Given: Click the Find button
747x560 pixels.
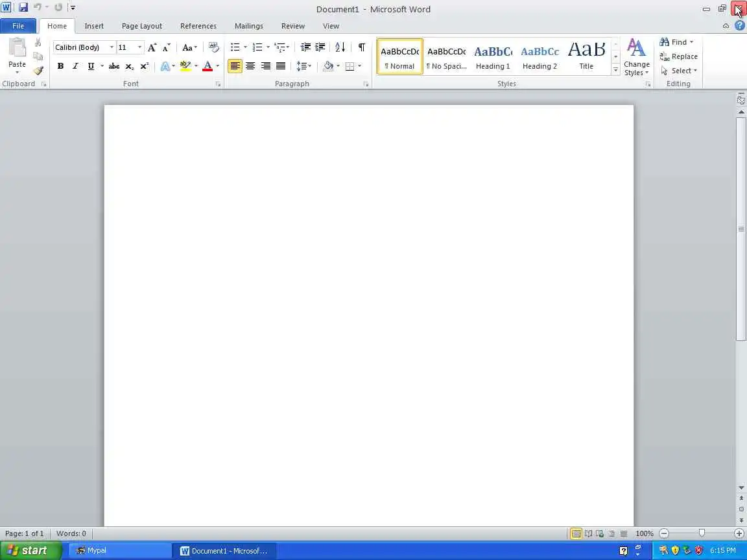Looking at the screenshot, I should 676,42.
